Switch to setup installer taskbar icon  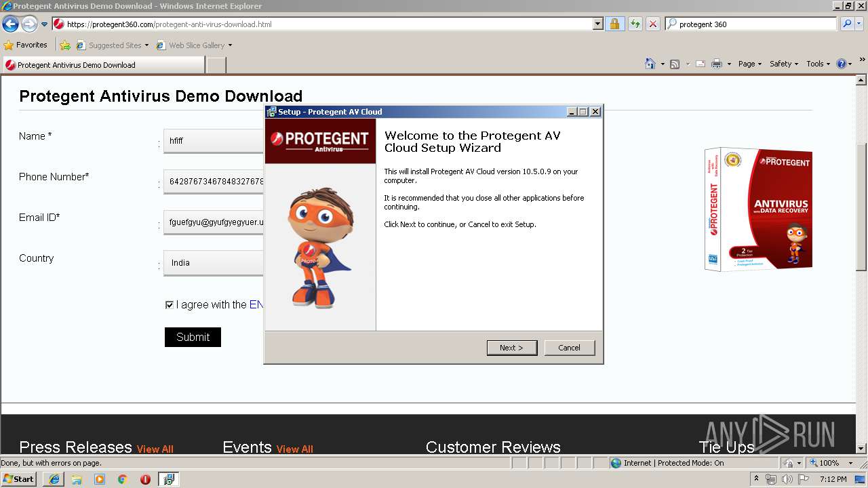[x=169, y=479]
